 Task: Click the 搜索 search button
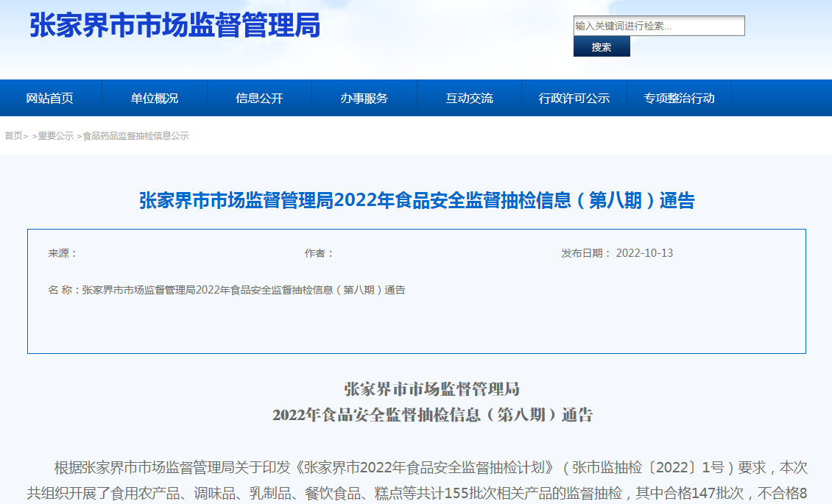tap(602, 46)
